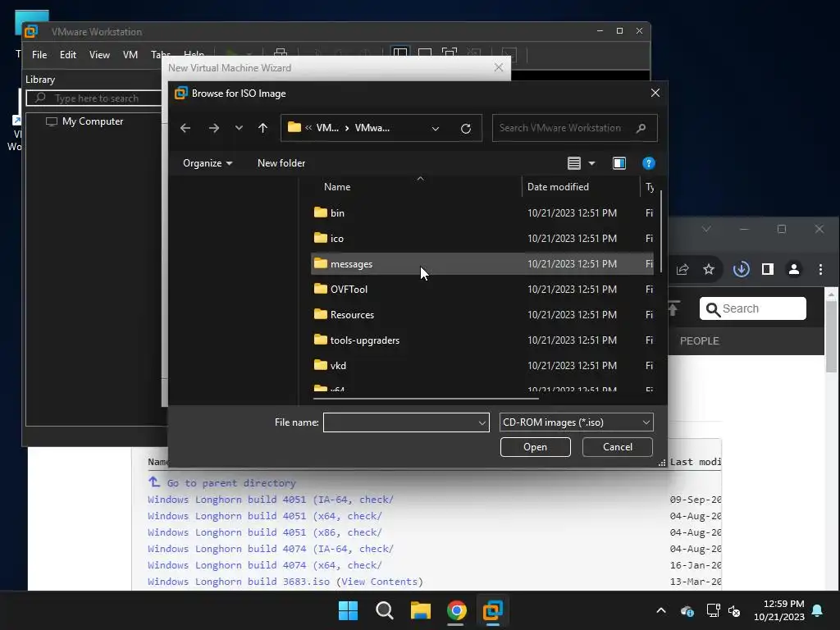Viewport: 840px width, 630px height.
Task: Switch to Chrome in taskbar
Action: tap(456, 610)
